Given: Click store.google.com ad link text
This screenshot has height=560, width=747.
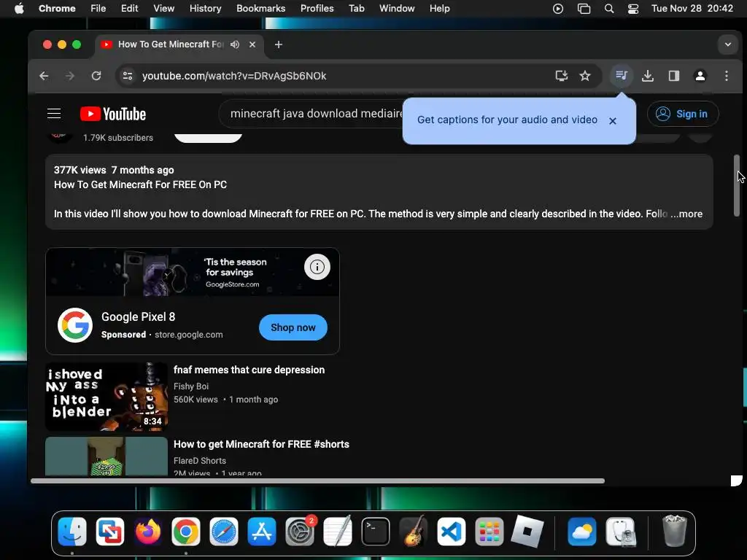Looking at the screenshot, I should 189,335.
